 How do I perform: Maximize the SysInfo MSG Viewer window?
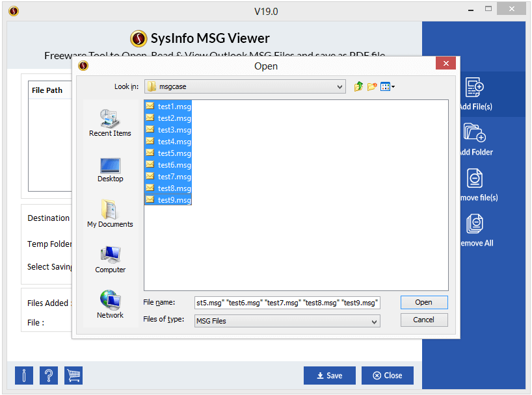(x=488, y=9)
